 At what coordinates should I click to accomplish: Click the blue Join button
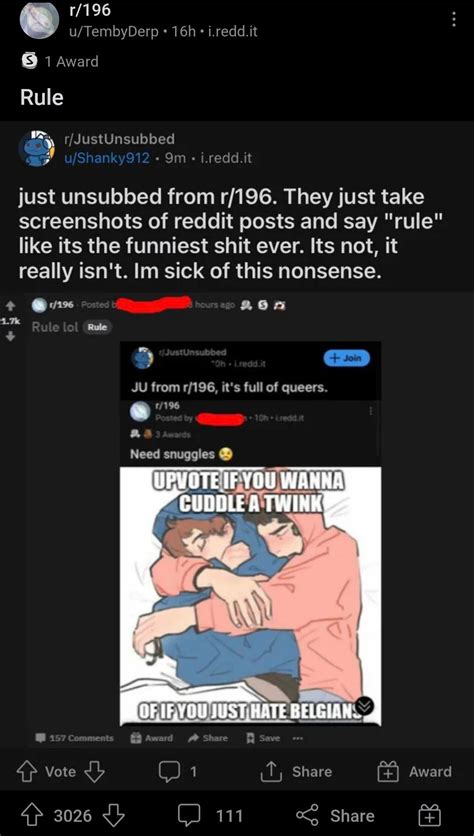pos(347,358)
